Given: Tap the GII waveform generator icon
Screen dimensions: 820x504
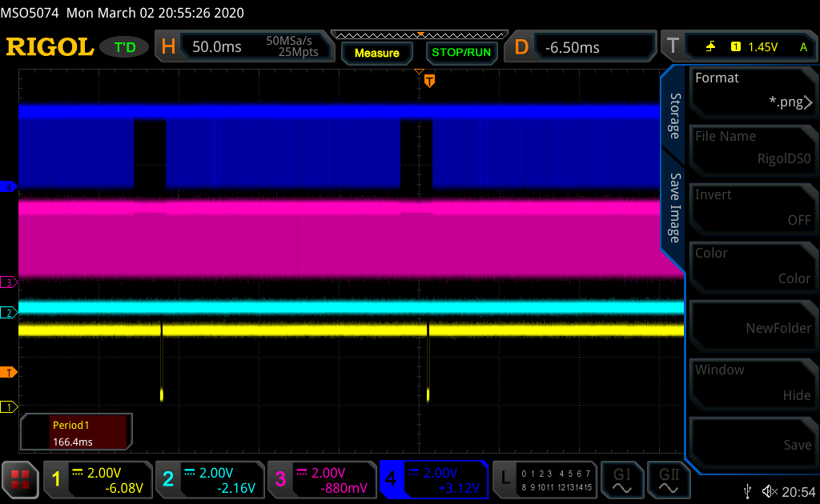Looking at the screenshot, I should 669,480.
